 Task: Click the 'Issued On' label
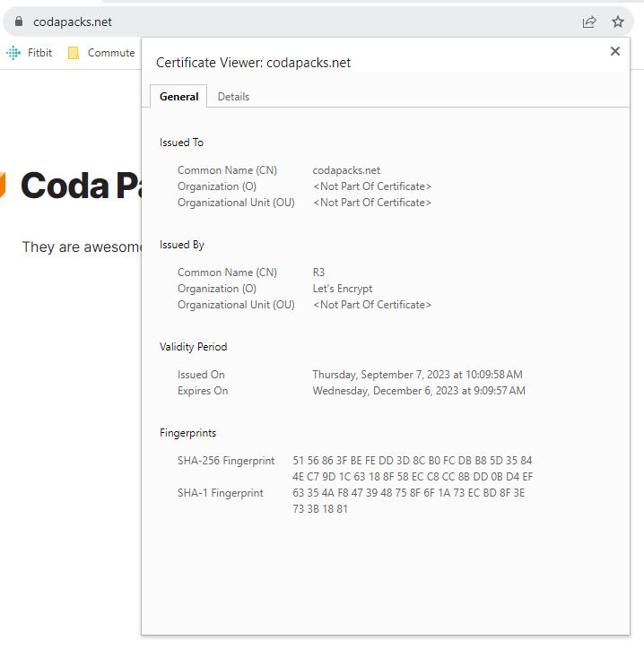click(x=201, y=375)
